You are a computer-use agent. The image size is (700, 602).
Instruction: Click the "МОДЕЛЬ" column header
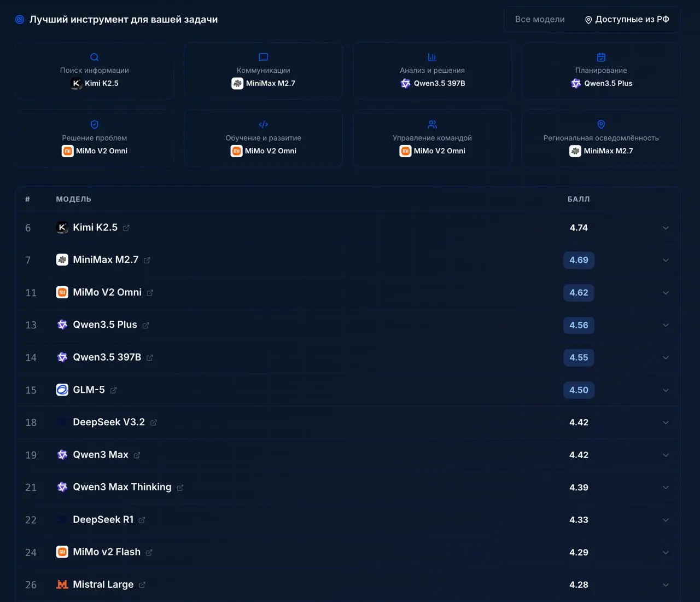click(73, 199)
